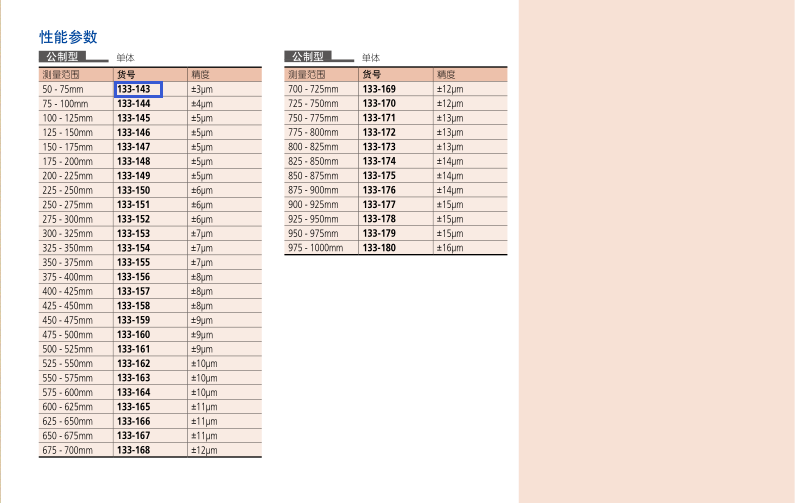
Task: Select the 525 - 550mm range cell
Action: click(x=67, y=364)
